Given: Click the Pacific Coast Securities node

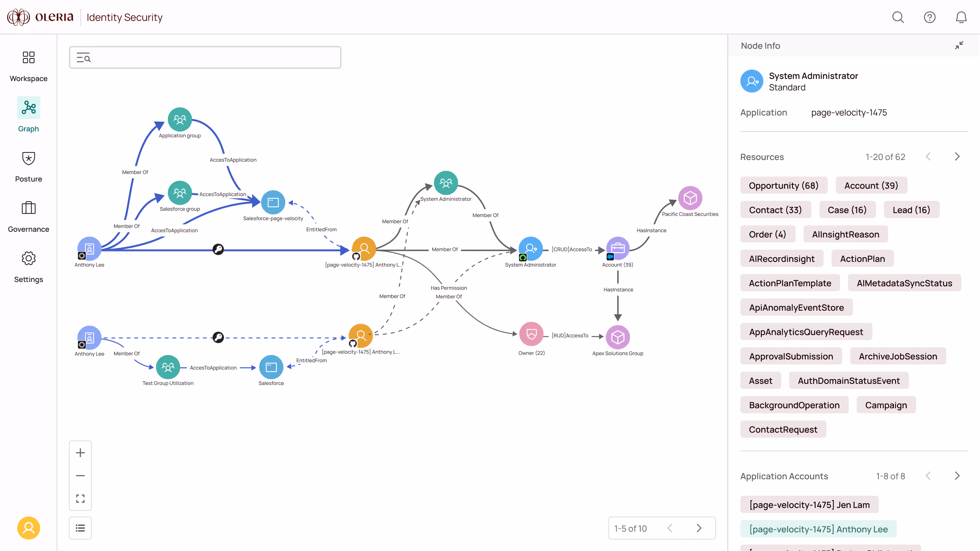Looking at the screenshot, I should [x=690, y=198].
